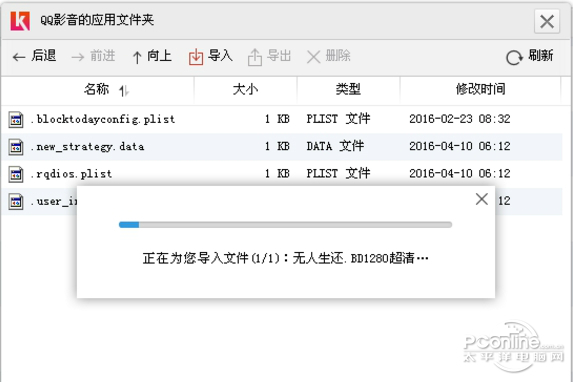Go up a folder with 向上
The height and width of the screenshot is (382, 573).
point(152,56)
